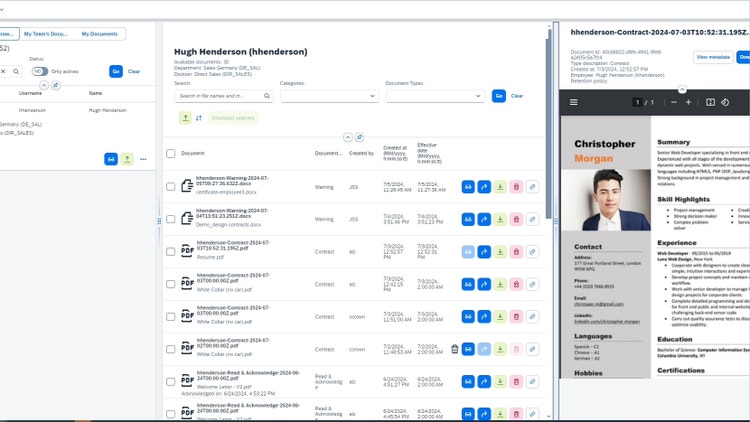This screenshot has height=422, width=750.
Task: Clear the document filters
Action: click(x=517, y=96)
